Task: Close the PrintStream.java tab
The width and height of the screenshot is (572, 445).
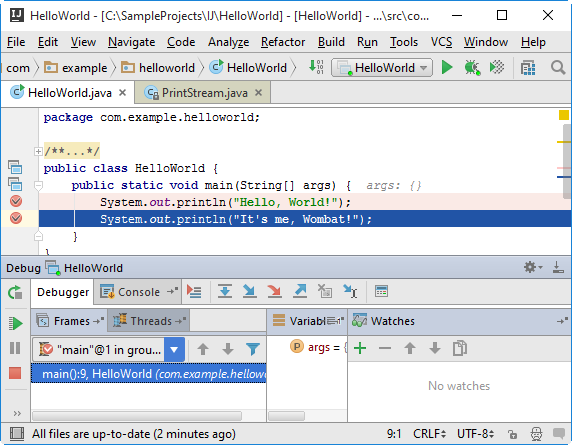Action: (258, 93)
